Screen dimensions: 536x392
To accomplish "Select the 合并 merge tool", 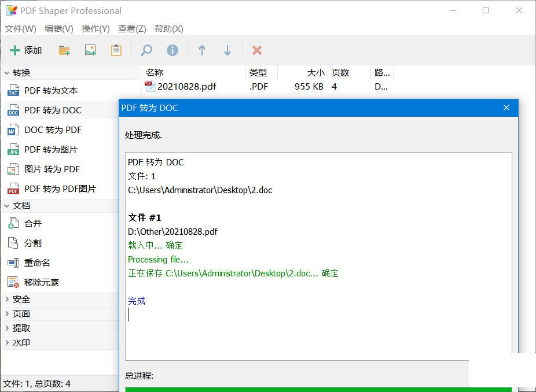I will [61, 224].
